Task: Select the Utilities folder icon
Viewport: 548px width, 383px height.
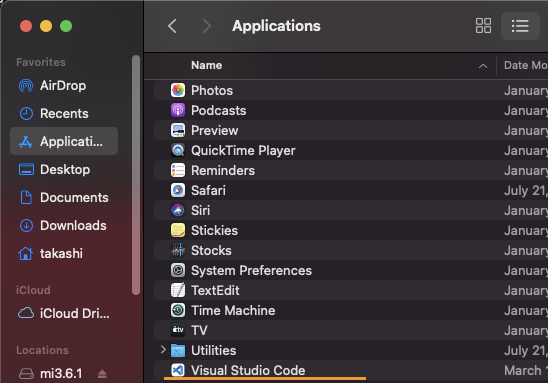Action: (178, 350)
